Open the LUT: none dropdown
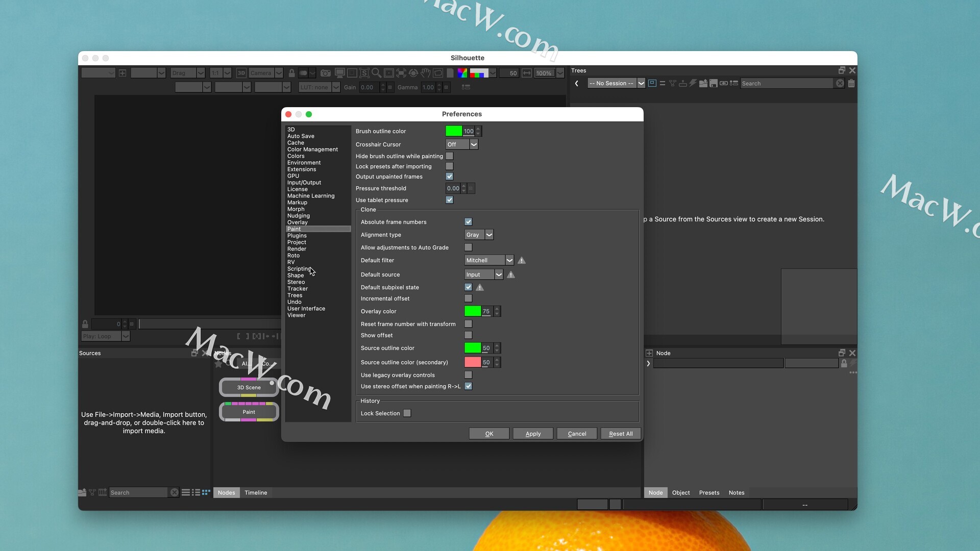The height and width of the screenshot is (551, 980). pos(320,87)
